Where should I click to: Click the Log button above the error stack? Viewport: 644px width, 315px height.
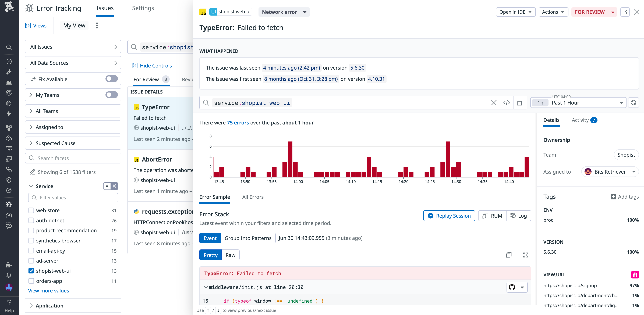519,216
